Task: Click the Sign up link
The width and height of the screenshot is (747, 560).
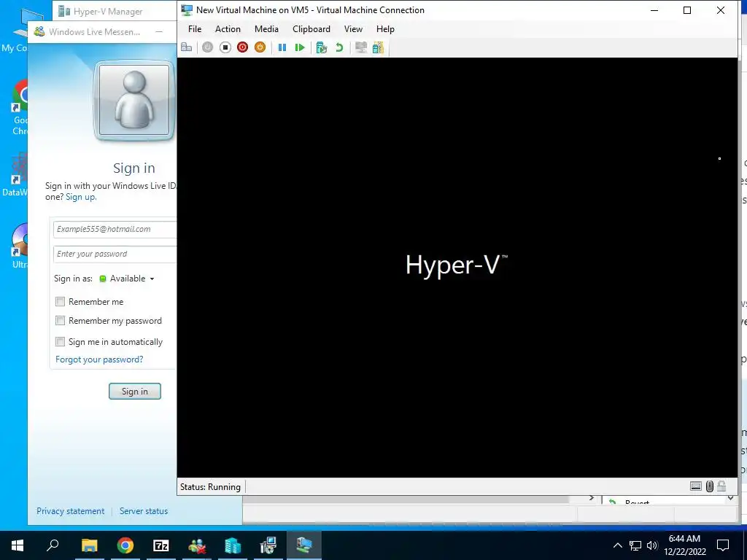Action: pyautogui.click(x=81, y=197)
